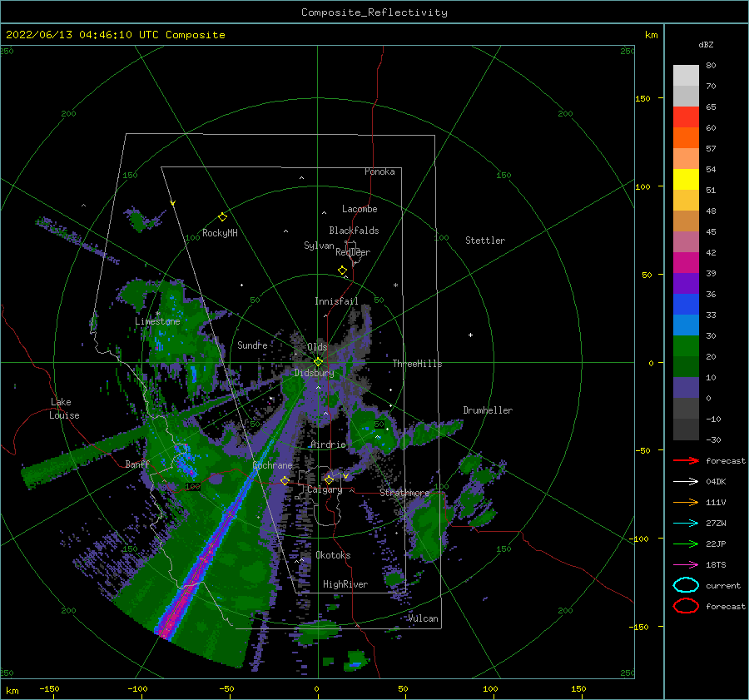This screenshot has height=700, width=749.
Task: Click the Strathmore label
Action: point(404,492)
